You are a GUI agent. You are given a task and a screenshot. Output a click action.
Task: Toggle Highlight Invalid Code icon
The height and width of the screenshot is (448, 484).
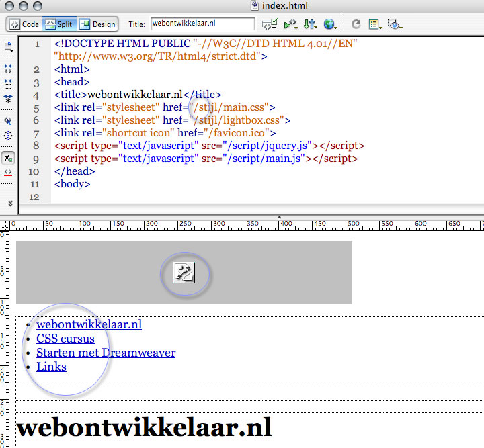coord(8,173)
